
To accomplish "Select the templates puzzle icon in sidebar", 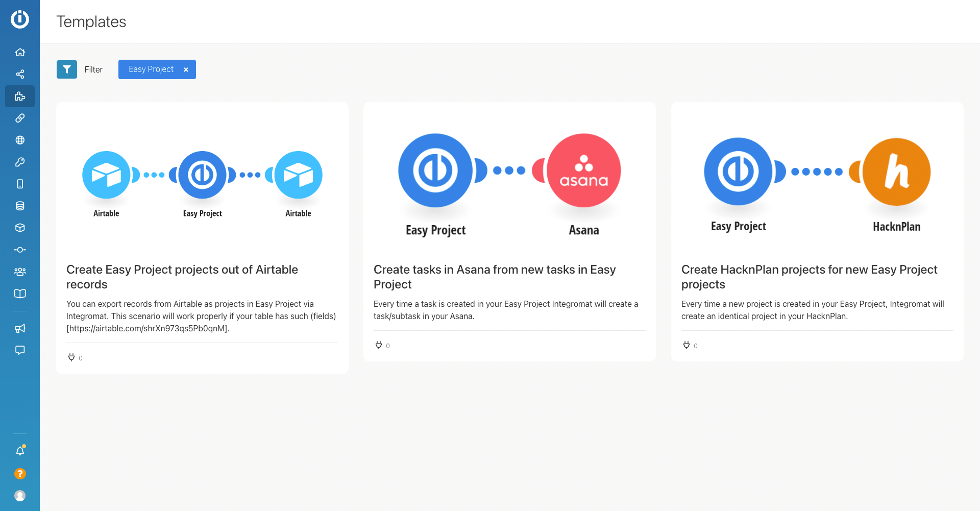I will pos(20,96).
